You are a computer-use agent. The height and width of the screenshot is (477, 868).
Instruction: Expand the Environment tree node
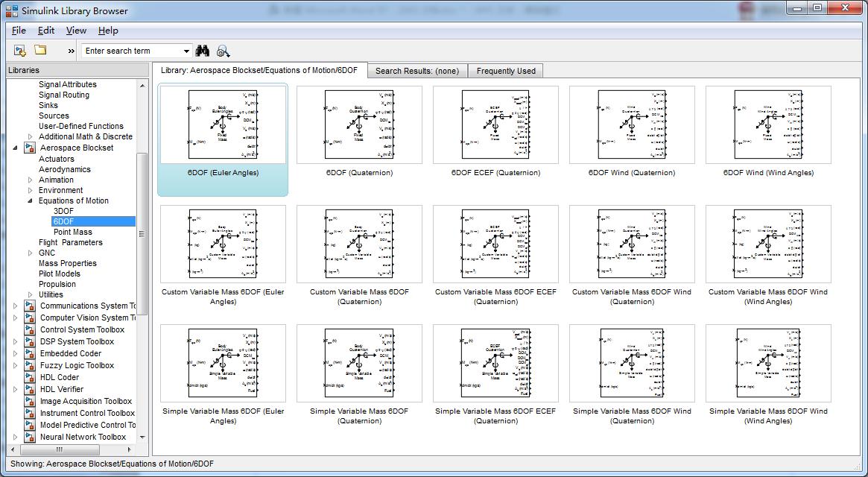click(31, 190)
